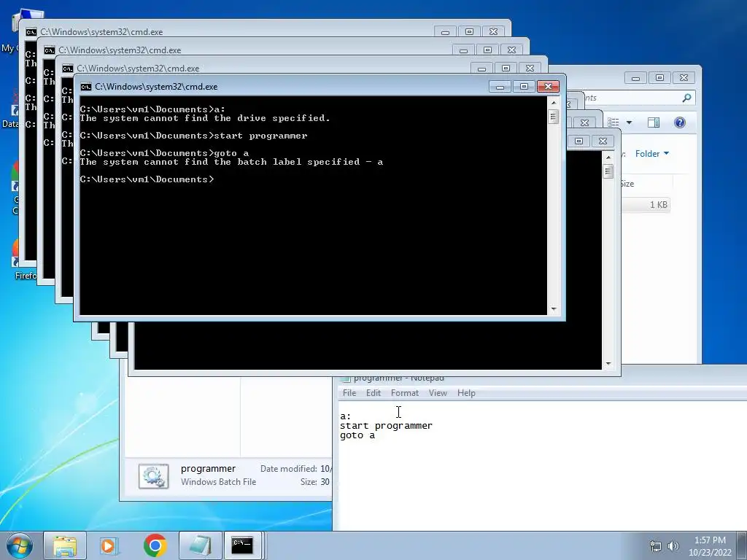Click the rearmost cmd.exe window title icon

click(31, 32)
